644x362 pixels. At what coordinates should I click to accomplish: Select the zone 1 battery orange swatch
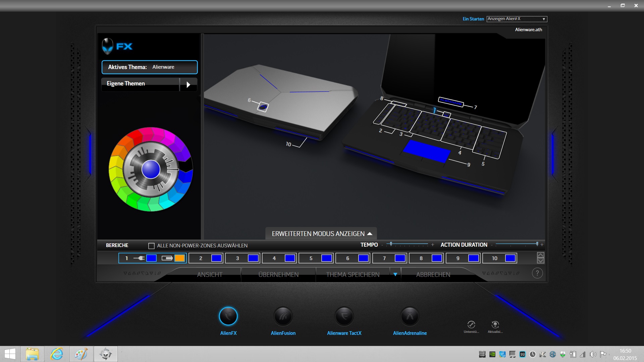[180, 258]
